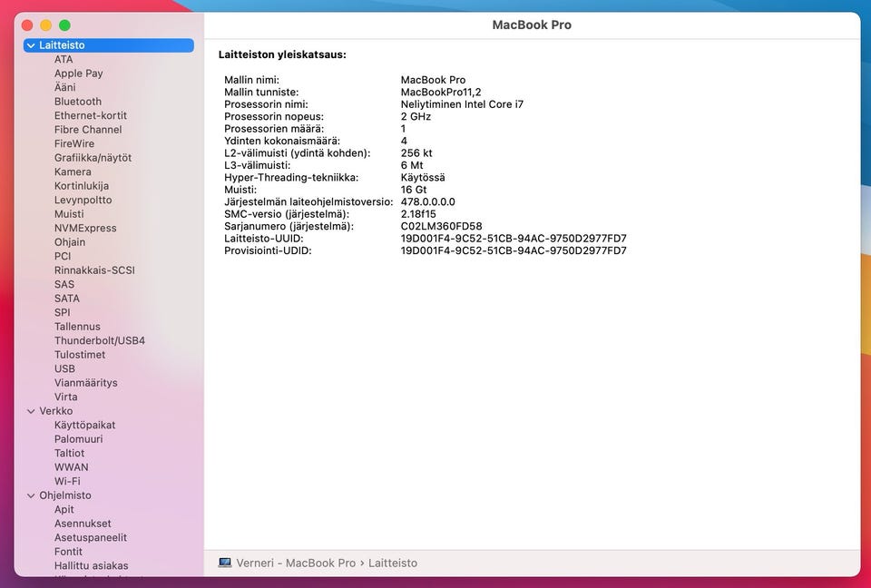Select the Laitteisto category label

click(62, 45)
